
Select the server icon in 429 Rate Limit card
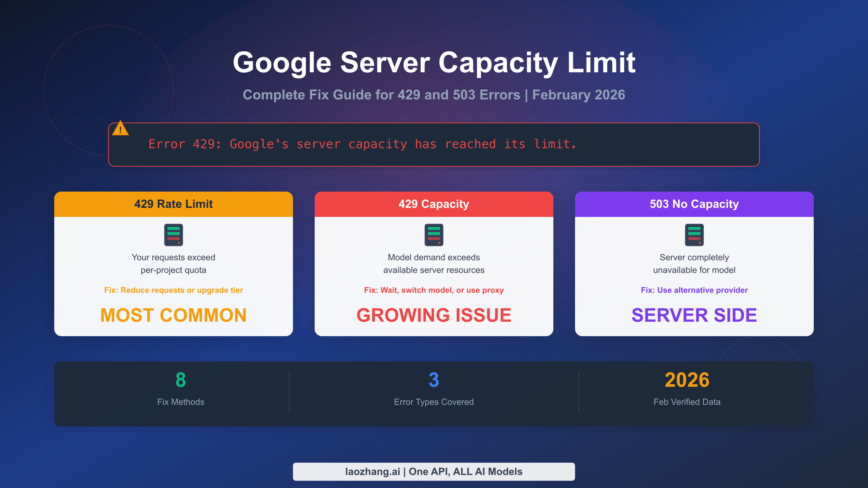[x=174, y=235]
